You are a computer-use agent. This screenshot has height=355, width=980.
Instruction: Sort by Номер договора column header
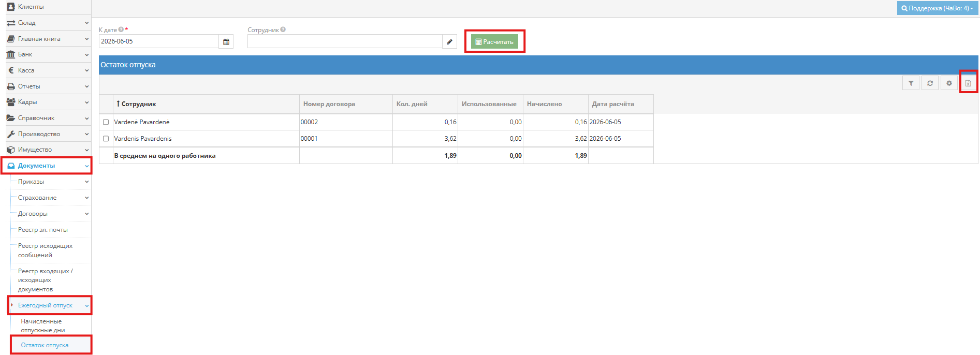346,104
